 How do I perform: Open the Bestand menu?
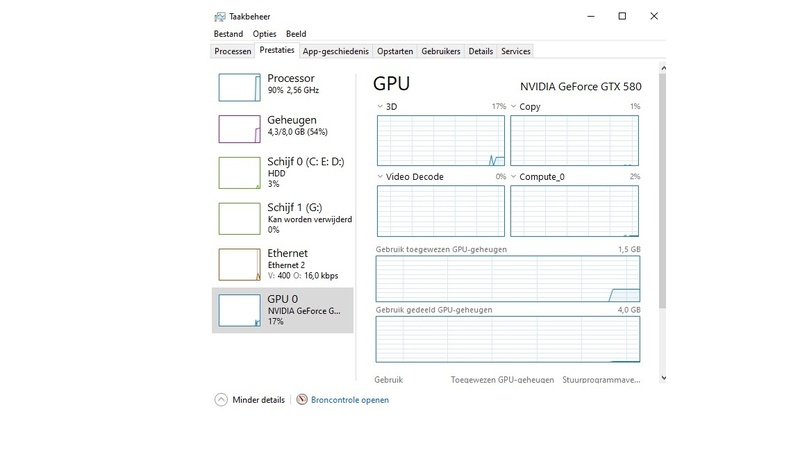pyautogui.click(x=229, y=34)
